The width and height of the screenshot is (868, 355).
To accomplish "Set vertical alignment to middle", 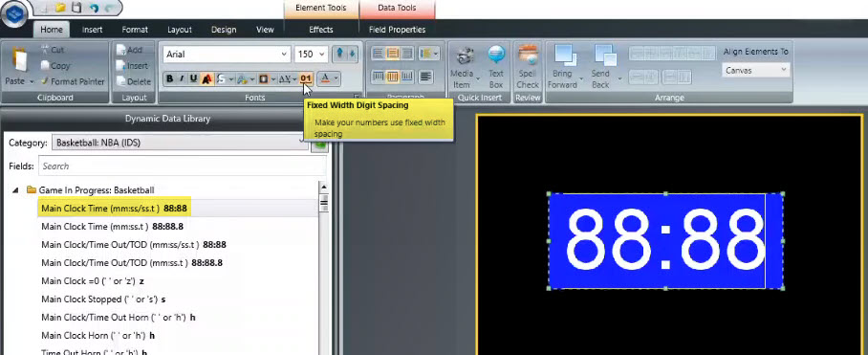I will coord(393,77).
